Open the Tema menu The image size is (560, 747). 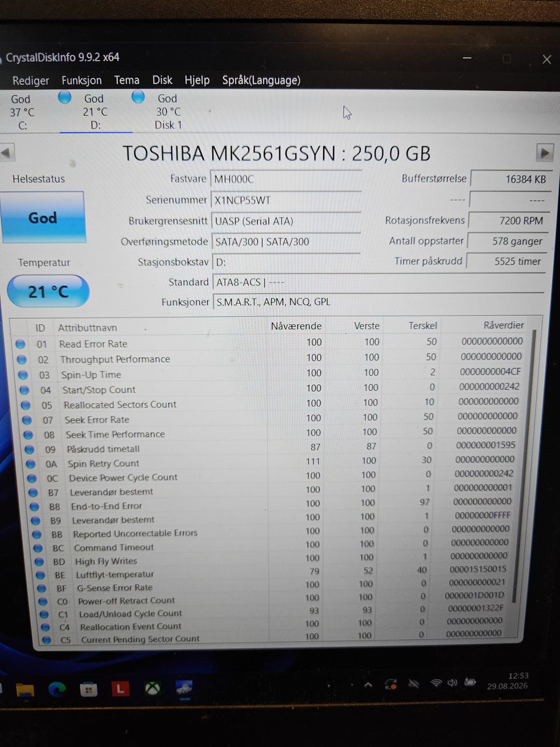click(x=127, y=80)
